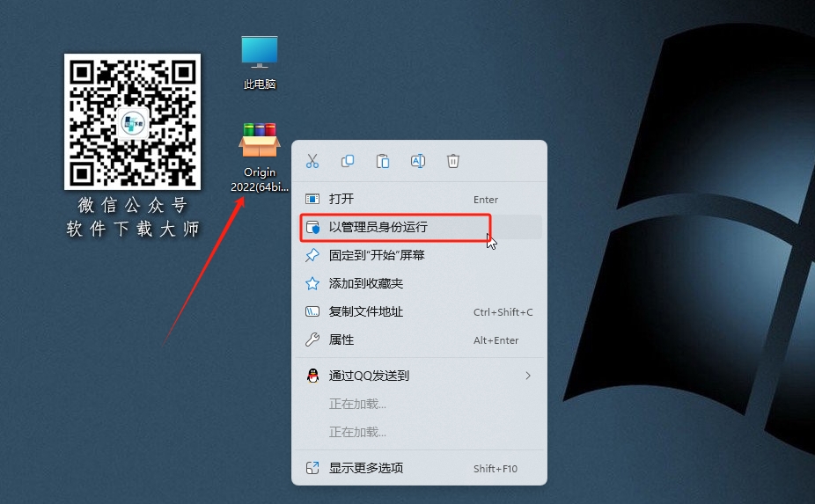Choose 添加到收藏夹 menu item

click(420, 283)
